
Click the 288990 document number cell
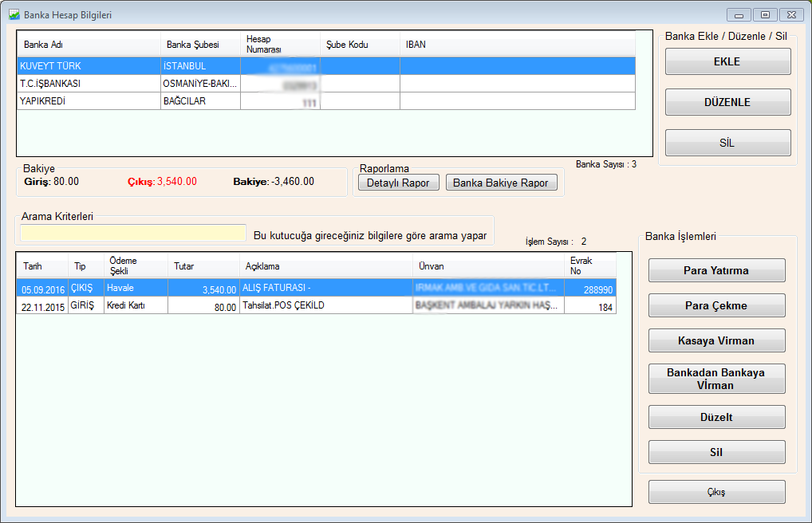click(x=590, y=288)
